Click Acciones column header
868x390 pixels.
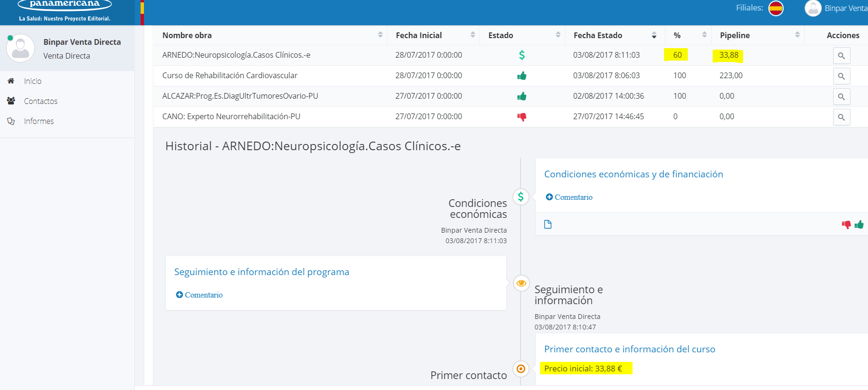pyautogui.click(x=843, y=35)
